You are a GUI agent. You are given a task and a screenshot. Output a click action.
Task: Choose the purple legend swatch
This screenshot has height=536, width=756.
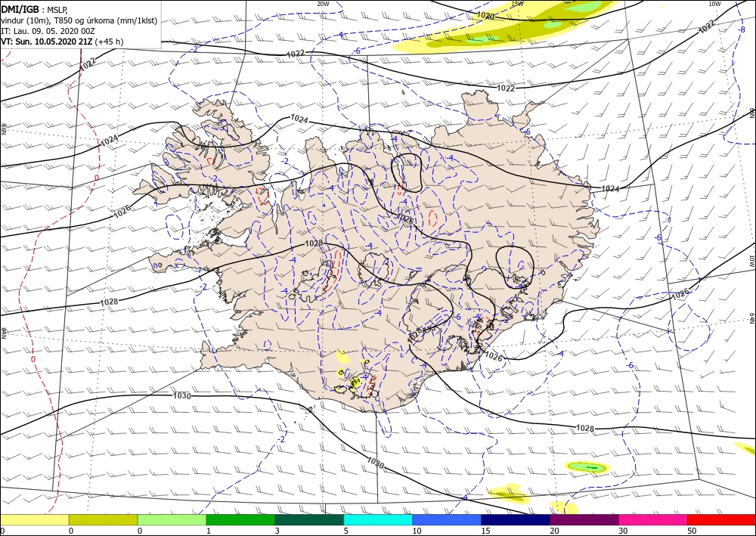coord(584,519)
